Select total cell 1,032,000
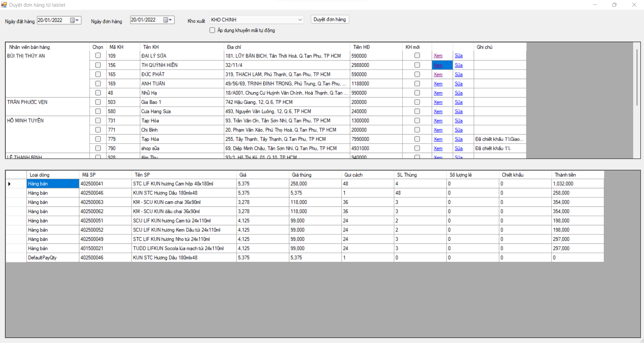Image resolution: width=644 pixels, height=343 pixels. point(577,184)
